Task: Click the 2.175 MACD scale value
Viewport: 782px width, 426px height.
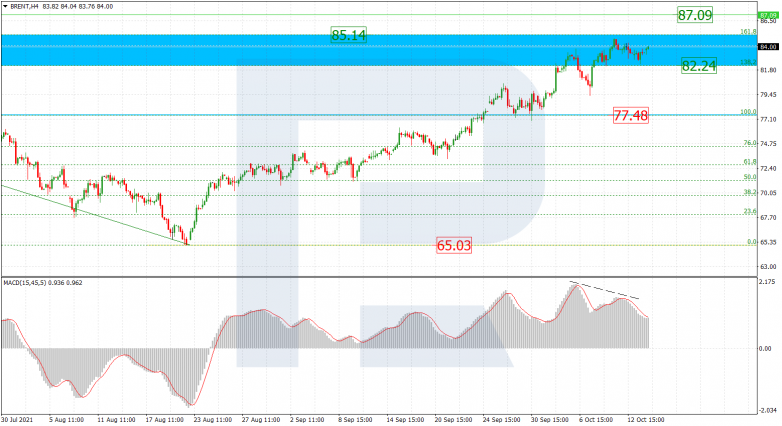Action: click(x=766, y=282)
